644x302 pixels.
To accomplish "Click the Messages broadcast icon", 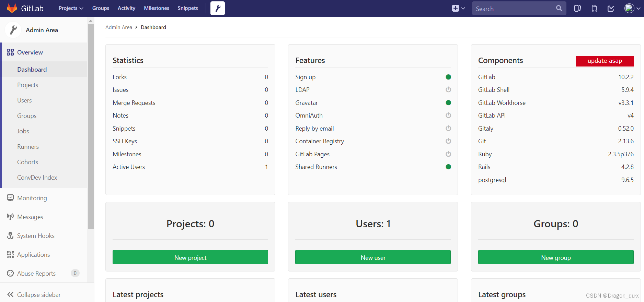I will click(x=10, y=217).
